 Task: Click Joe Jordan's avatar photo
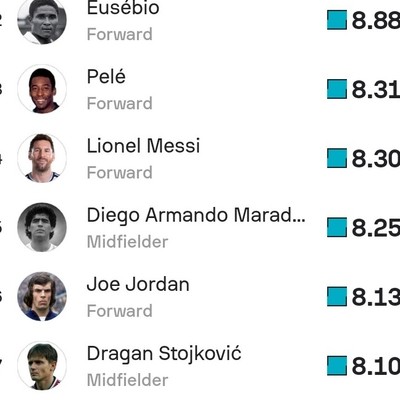42,296
